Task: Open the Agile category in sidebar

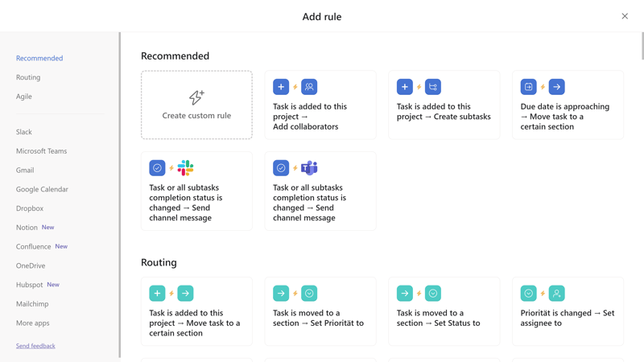Action: 24,97
